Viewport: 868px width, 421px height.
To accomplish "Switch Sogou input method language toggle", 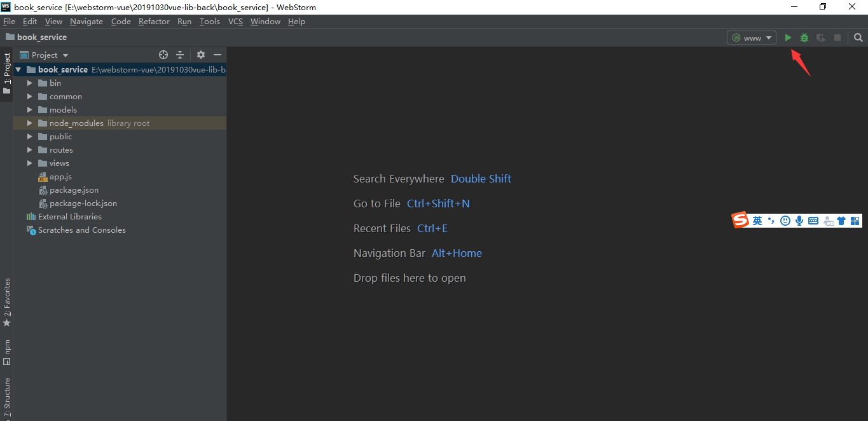I will pyautogui.click(x=757, y=219).
